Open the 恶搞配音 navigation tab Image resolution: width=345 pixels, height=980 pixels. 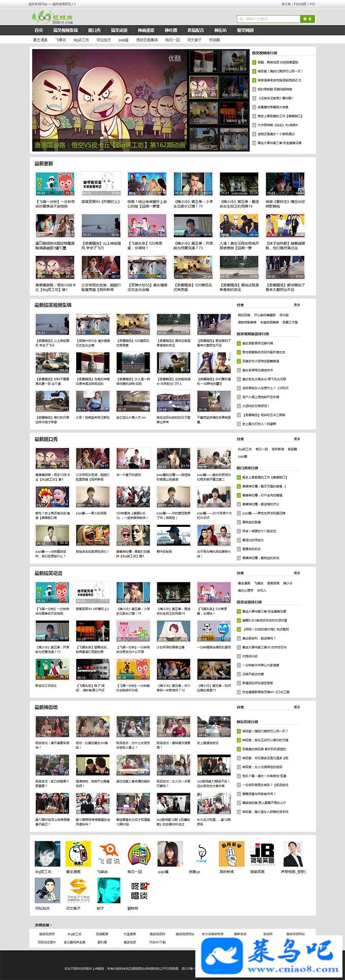pos(196,30)
